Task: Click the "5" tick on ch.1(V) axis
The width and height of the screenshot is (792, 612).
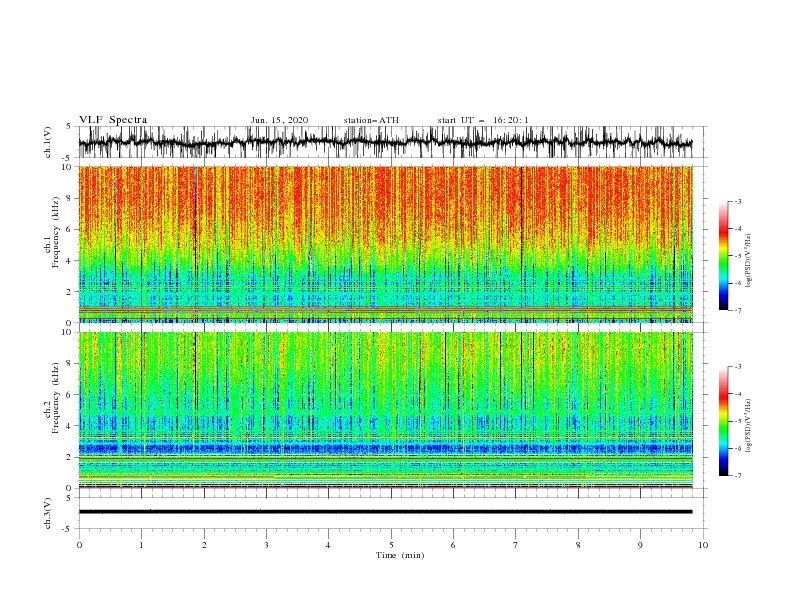Action: [x=69, y=127]
